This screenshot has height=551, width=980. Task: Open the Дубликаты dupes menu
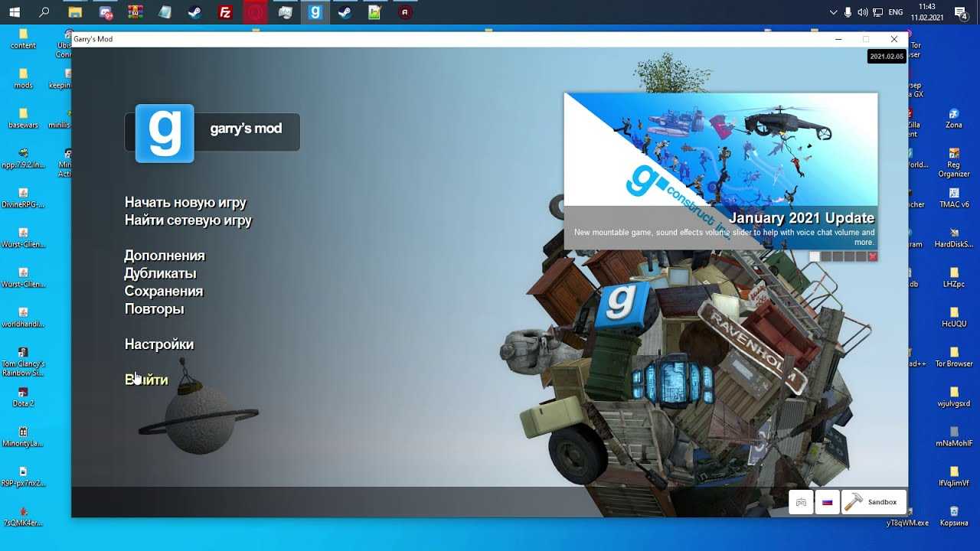[x=161, y=273]
